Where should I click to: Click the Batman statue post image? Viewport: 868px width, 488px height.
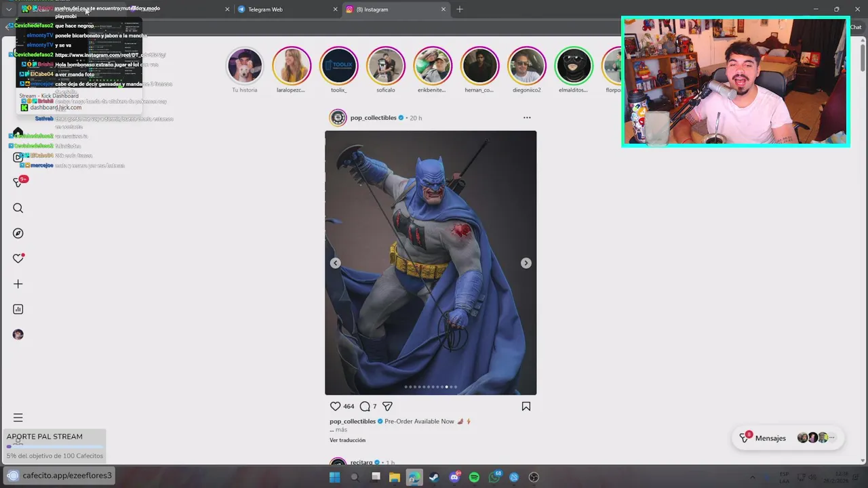431,263
